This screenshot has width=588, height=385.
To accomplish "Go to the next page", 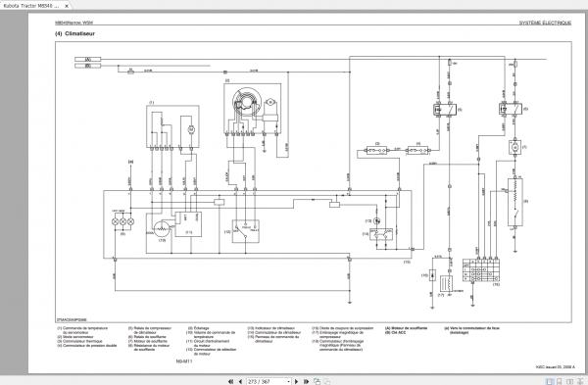I will (x=296, y=382).
